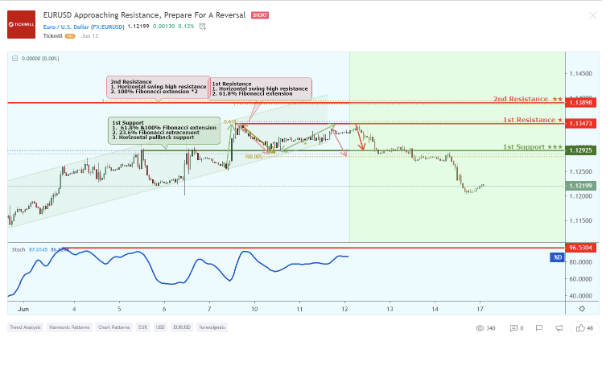Collapse the chart legend via the minus box icon
This screenshot has height=366, width=610.
[15, 58]
